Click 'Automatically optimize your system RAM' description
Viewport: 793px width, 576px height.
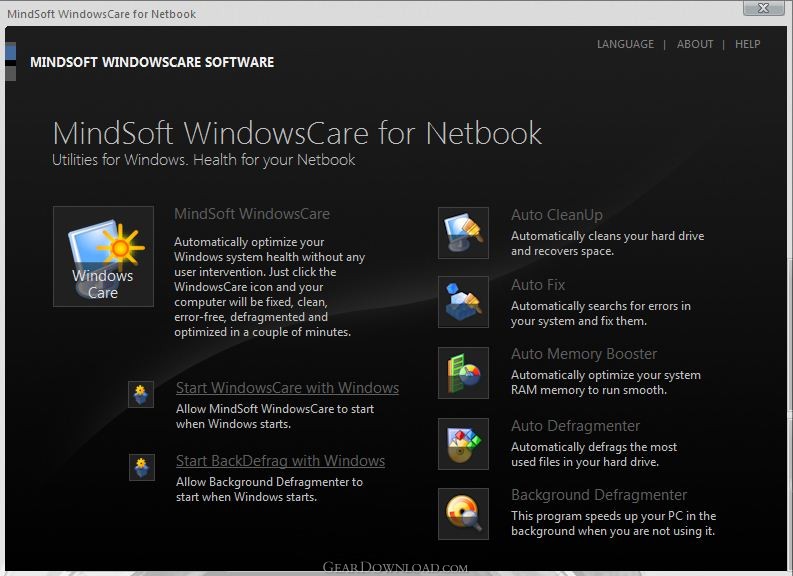coord(606,382)
